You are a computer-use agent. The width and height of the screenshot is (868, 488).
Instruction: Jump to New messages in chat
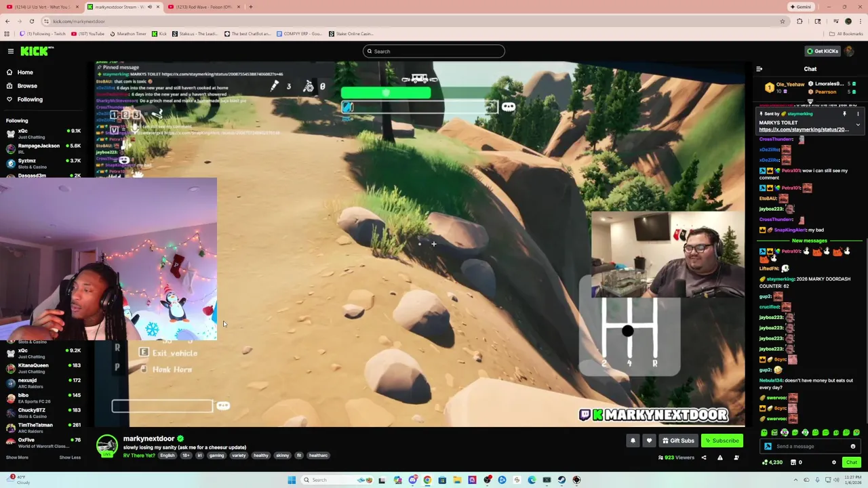(x=810, y=241)
